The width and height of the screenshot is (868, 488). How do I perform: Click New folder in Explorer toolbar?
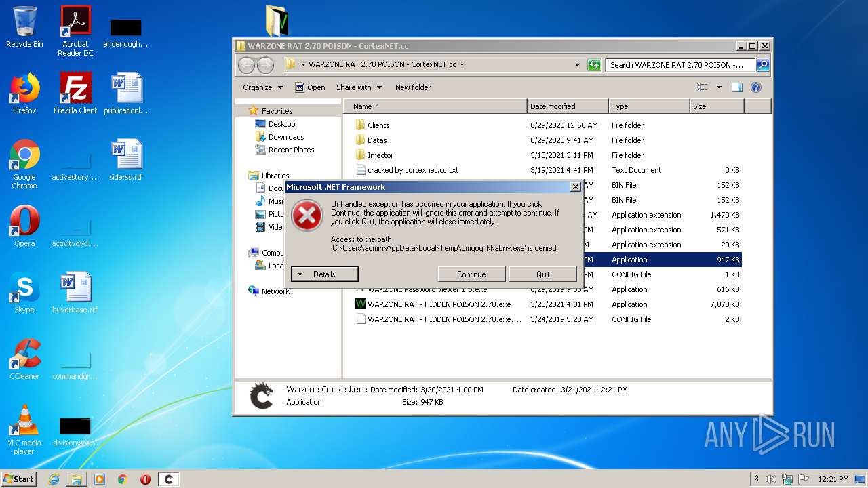(x=413, y=87)
